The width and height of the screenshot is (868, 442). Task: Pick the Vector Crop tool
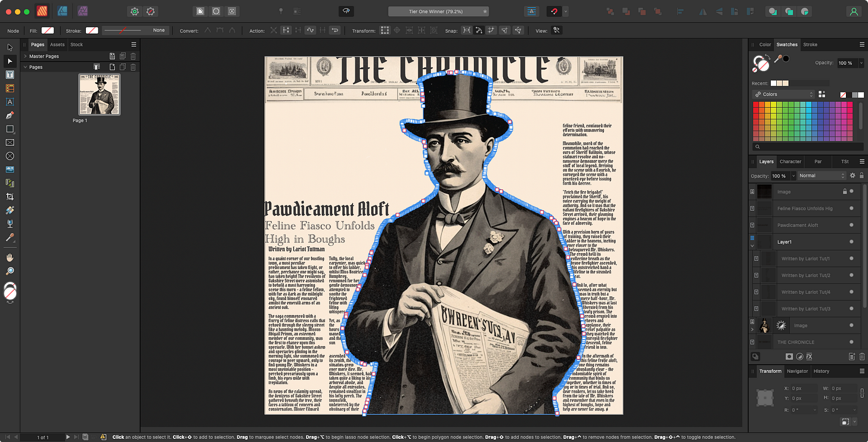[x=10, y=197]
